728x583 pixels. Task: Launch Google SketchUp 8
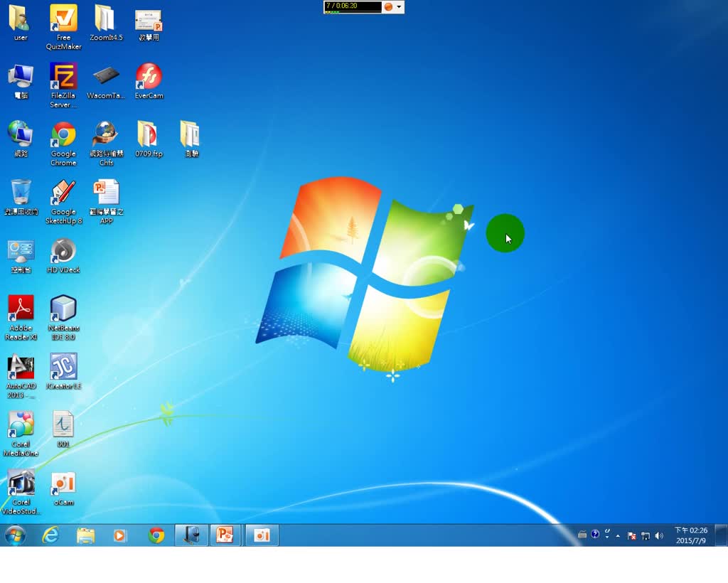pyautogui.click(x=63, y=203)
